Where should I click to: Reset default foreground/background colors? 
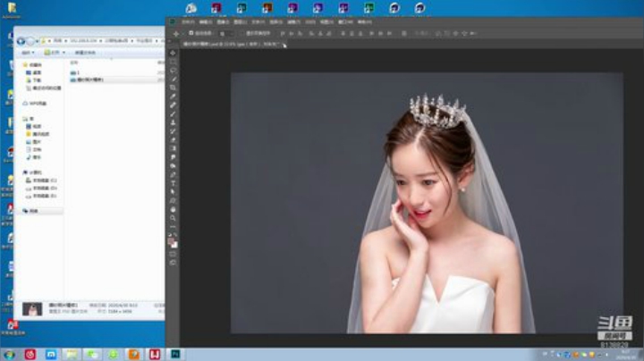[x=170, y=235]
